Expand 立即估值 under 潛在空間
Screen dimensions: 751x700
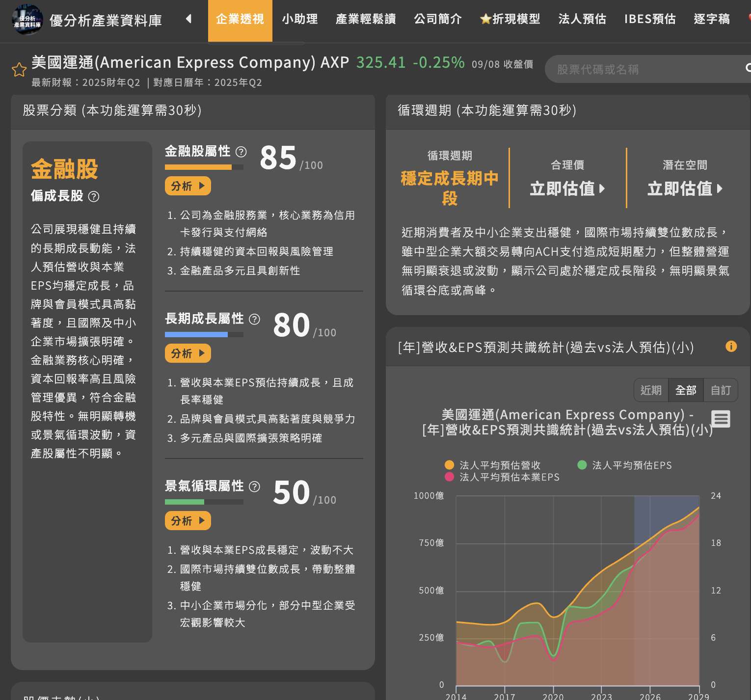(x=685, y=188)
